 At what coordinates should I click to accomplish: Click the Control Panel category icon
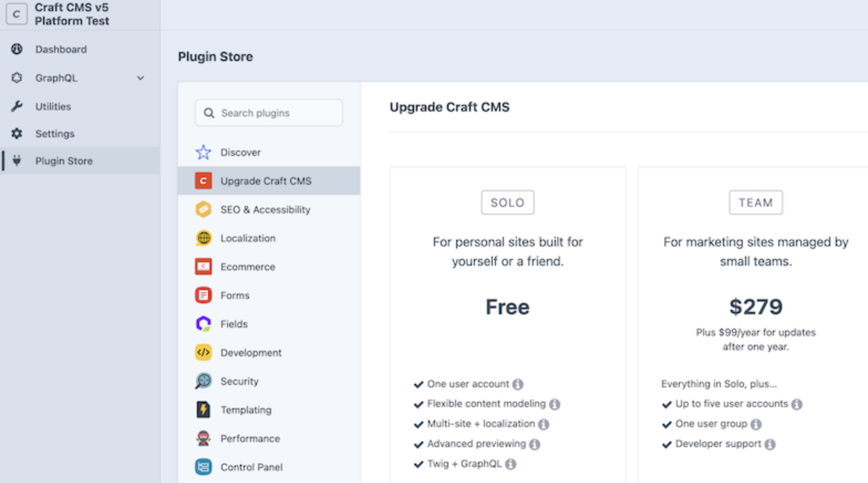click(x=203, y=467)
